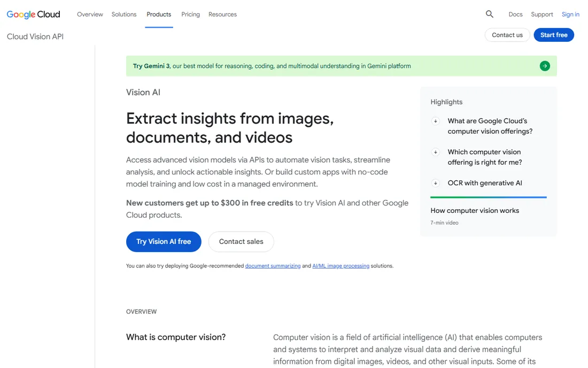This screenshot has width=588, height=368.
Task: Open the Solutions nav item
Action: pos(124,14)
